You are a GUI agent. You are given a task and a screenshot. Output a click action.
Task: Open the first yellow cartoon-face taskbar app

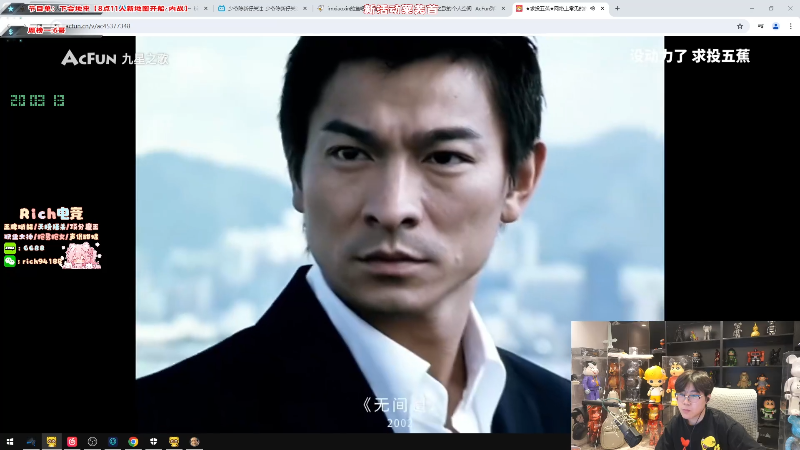tap(51, 442)
